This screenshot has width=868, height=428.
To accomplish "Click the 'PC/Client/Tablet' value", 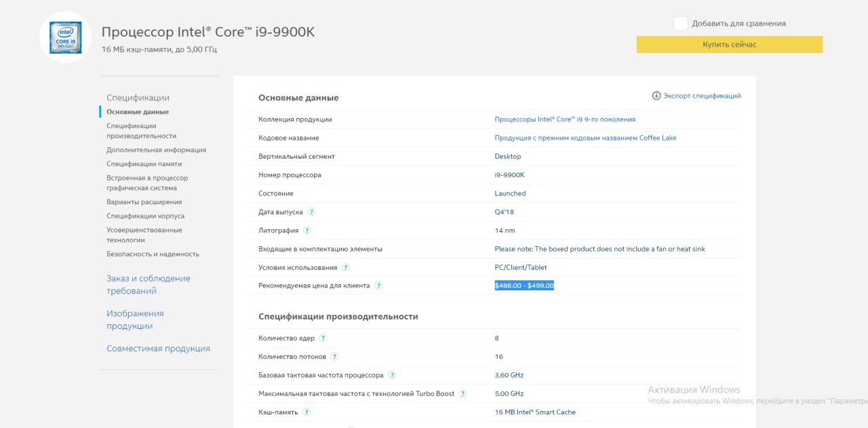I will pos(521,267).
